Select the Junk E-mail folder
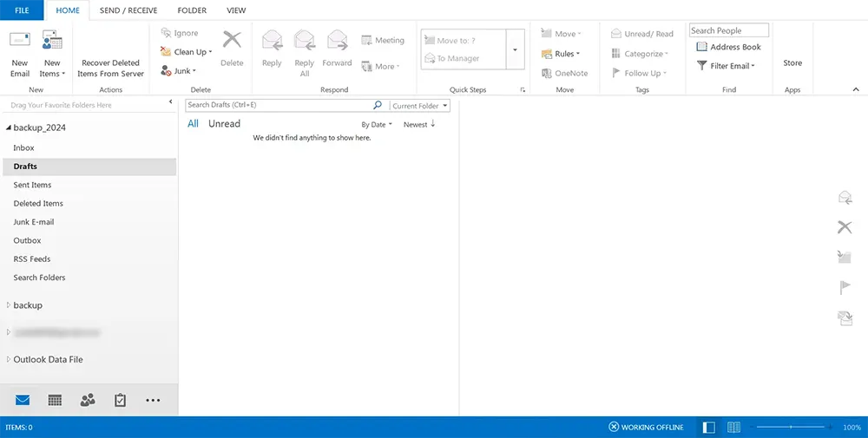 89,222
